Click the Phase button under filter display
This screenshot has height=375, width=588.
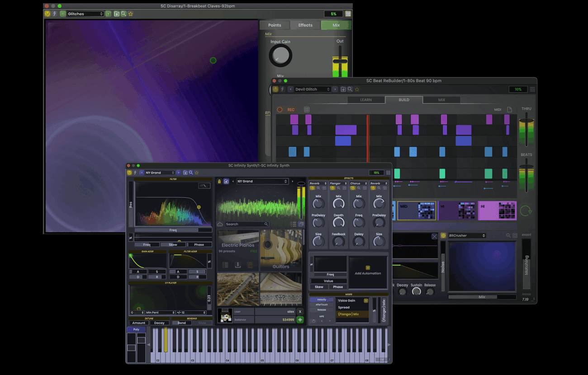(x=199, y=244)
